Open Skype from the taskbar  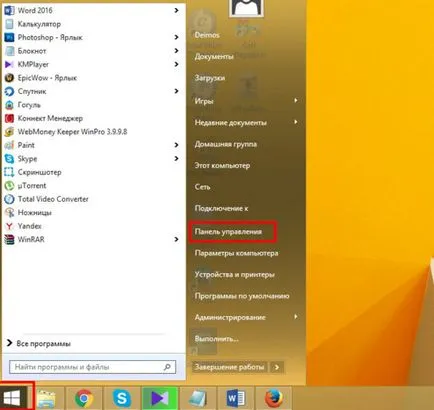122,398
